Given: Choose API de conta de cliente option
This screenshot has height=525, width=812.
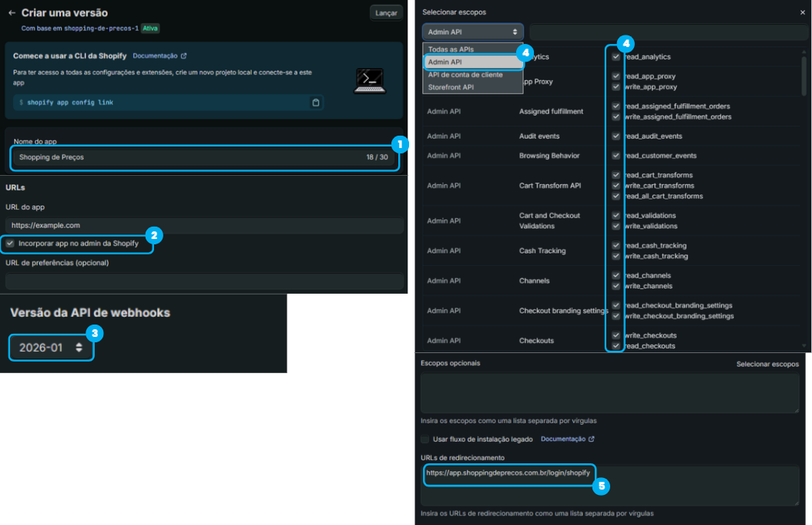Looking at the screenshot, I should coord(473,75).
